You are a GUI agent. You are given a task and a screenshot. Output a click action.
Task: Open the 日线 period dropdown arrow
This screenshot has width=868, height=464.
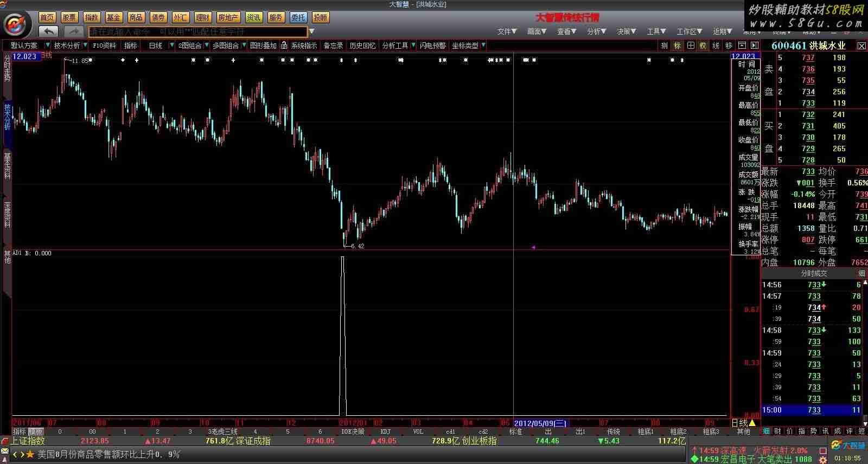pos(172,46)
